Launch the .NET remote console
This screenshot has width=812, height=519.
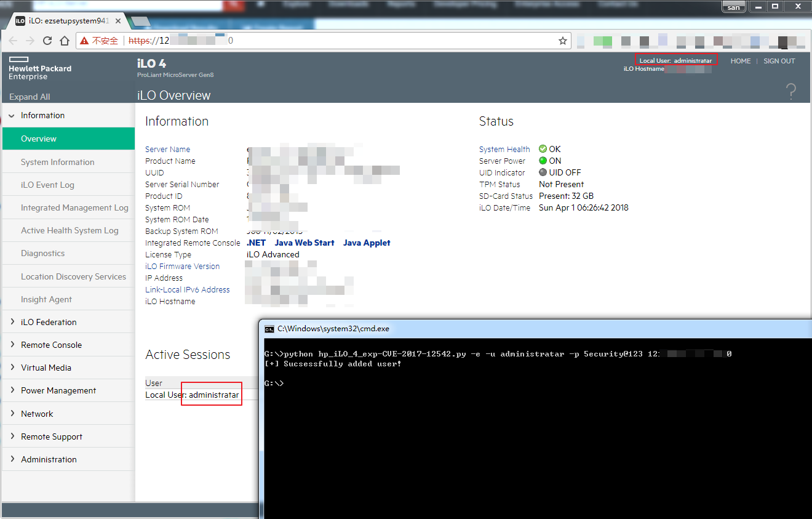click(256, 243)
